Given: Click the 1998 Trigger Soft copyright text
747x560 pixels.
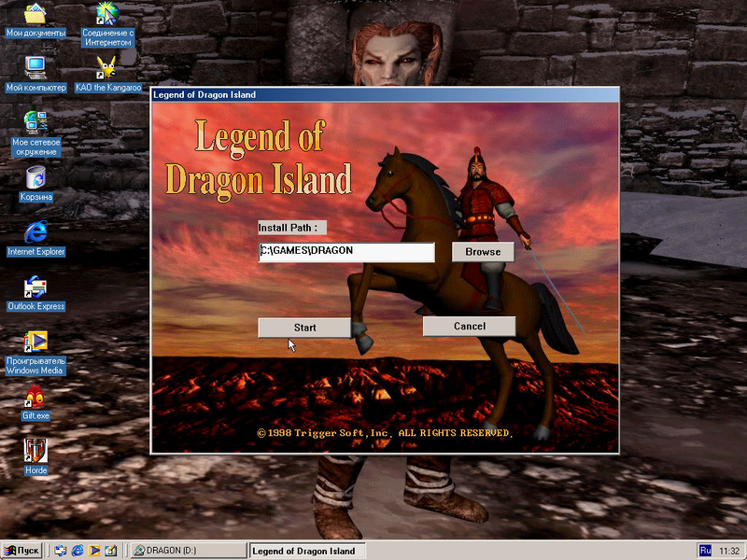Looking at the screenshot, I should (x=385, y=433).
